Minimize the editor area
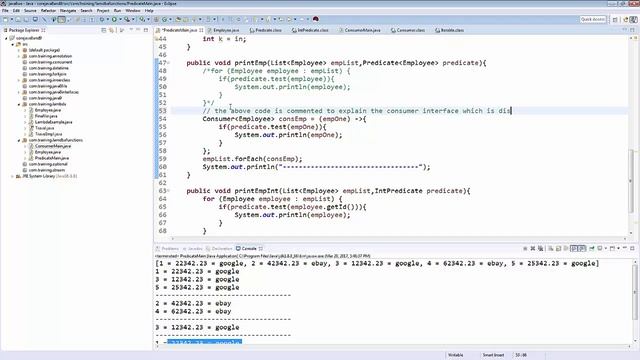Image resolution: width=640 pixels, height=360 pixels. tap(624, 30)
